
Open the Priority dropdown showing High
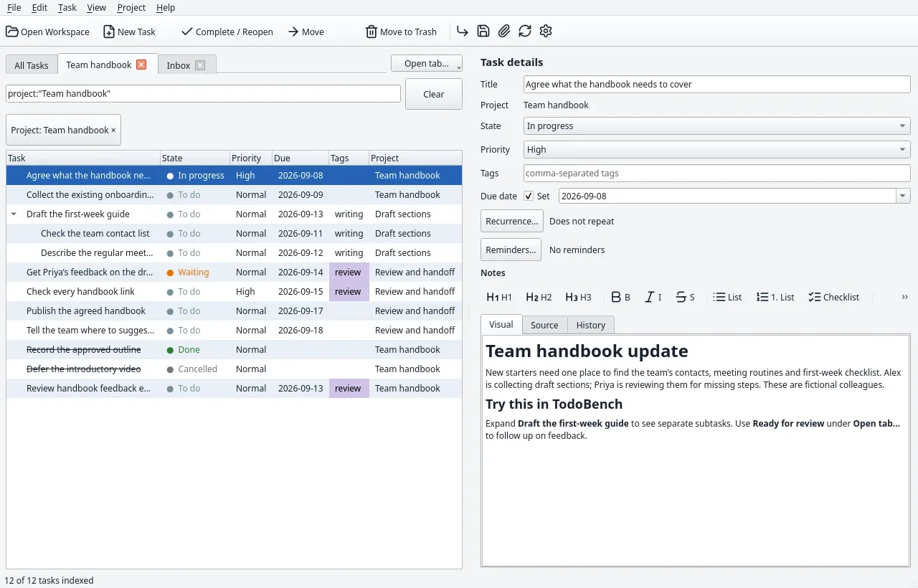point(717,150)
